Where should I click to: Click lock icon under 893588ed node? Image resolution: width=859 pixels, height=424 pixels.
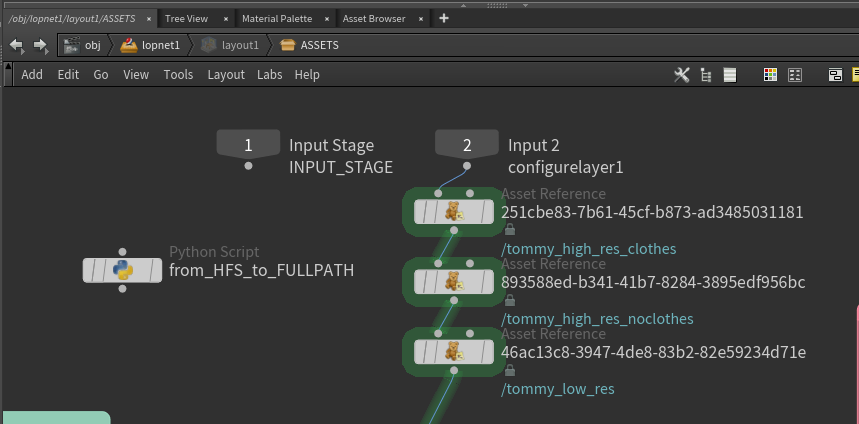pyautogui.click(x=509, y=300)
